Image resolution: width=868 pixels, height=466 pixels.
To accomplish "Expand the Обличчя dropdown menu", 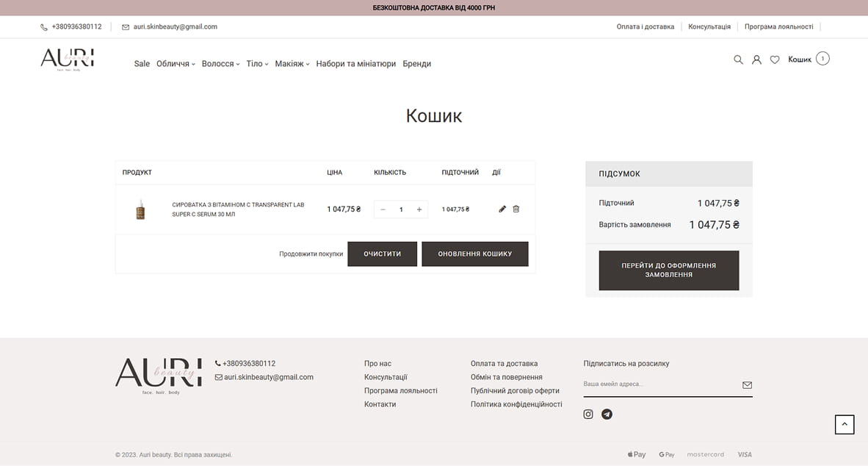I will click(x=176, y=64).
